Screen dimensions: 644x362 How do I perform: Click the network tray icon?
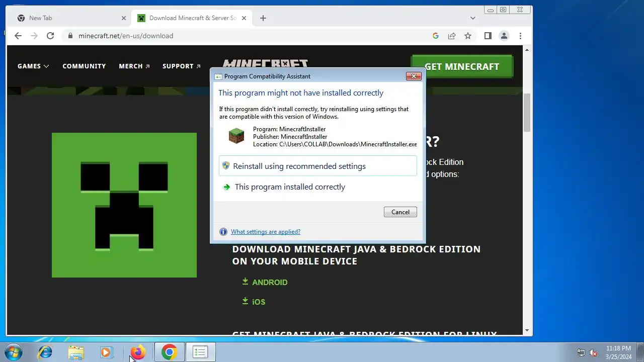(581, 352)
